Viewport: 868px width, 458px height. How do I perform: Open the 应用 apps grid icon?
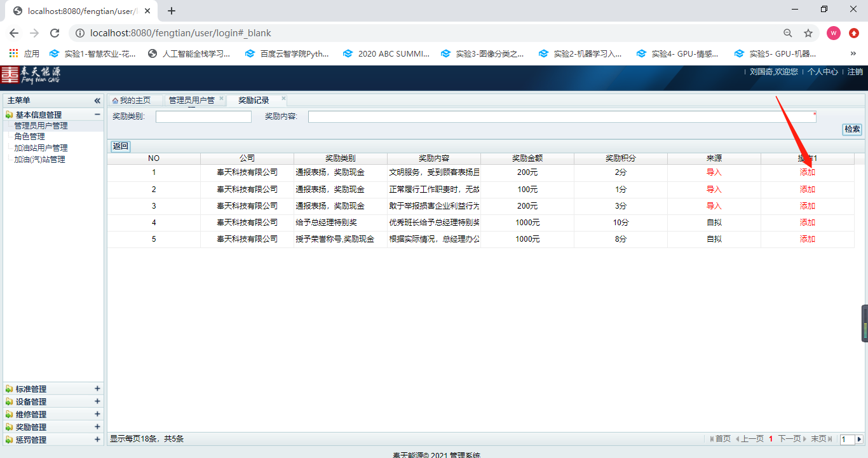click(x=13, y=54)
